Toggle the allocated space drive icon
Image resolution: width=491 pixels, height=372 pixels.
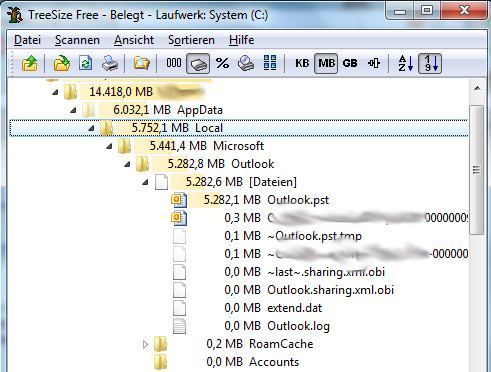[x=198, y=63]
